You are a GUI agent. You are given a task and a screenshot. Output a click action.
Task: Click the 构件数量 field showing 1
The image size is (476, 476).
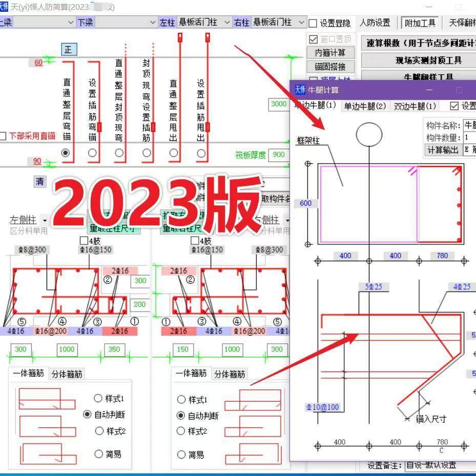coord(470,137)
